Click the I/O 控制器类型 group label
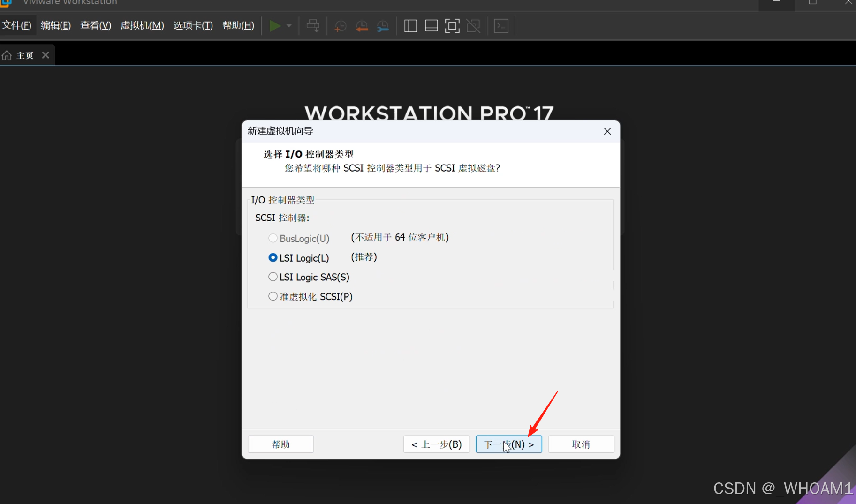 (283, 200)
